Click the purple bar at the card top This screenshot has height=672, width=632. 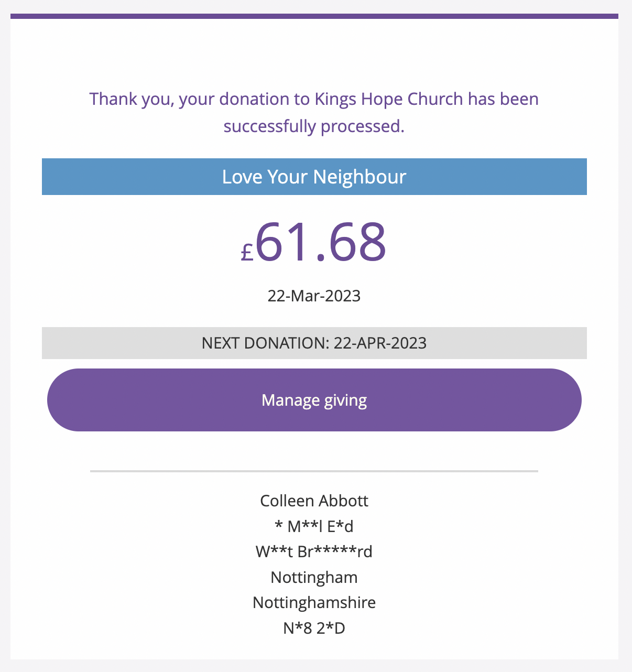pyautogui.click(x=314, y=16)
